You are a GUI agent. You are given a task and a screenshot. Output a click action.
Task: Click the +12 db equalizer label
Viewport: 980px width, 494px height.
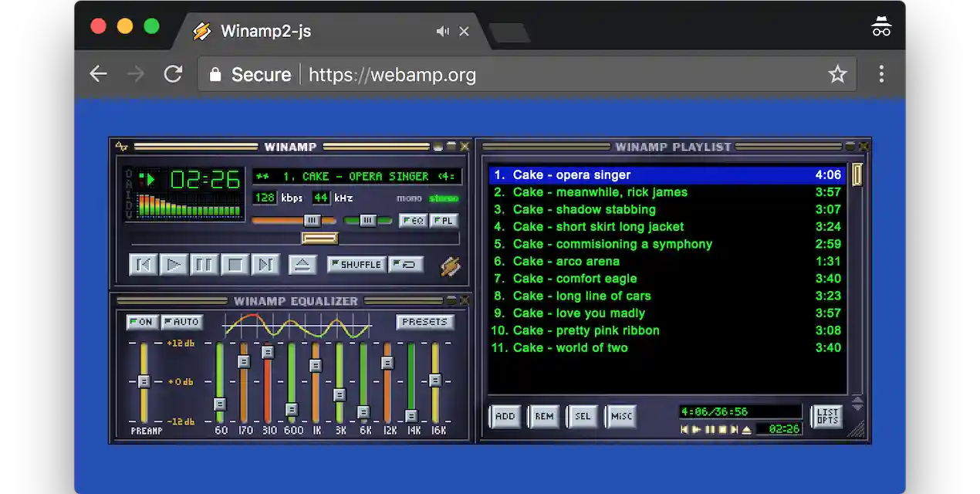pyautogui.click(x=180, y=343)
